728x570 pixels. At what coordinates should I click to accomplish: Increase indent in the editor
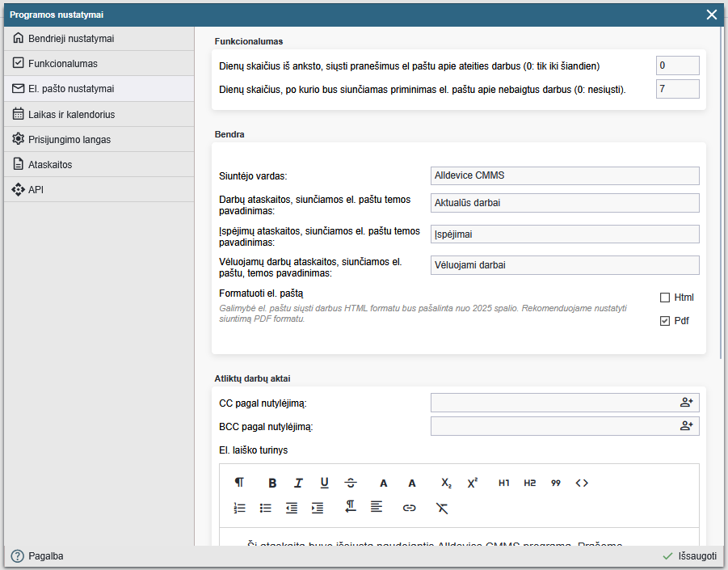318,508
